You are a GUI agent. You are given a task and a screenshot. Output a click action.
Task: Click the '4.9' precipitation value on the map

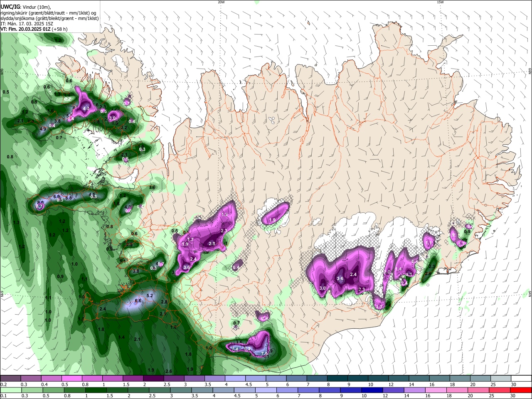[x=43, y=129]
